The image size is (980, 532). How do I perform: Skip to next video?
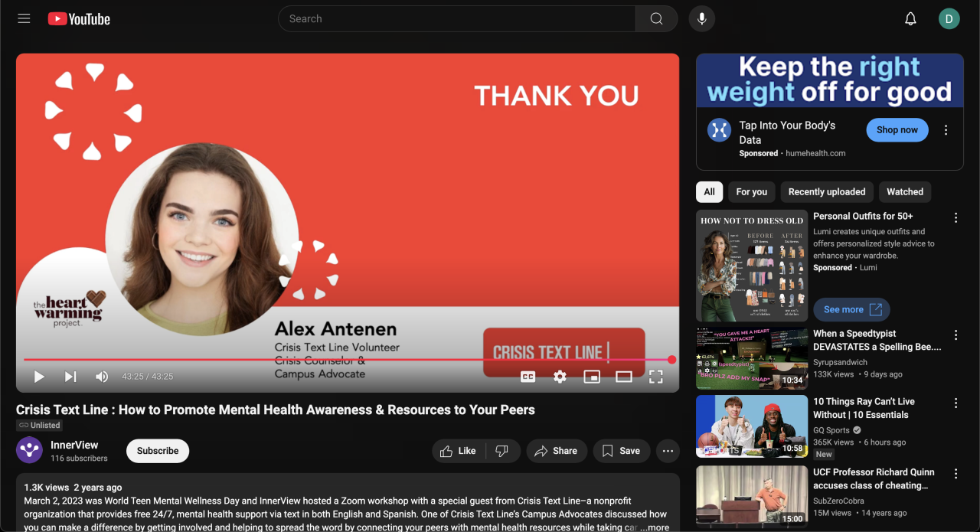70,377
